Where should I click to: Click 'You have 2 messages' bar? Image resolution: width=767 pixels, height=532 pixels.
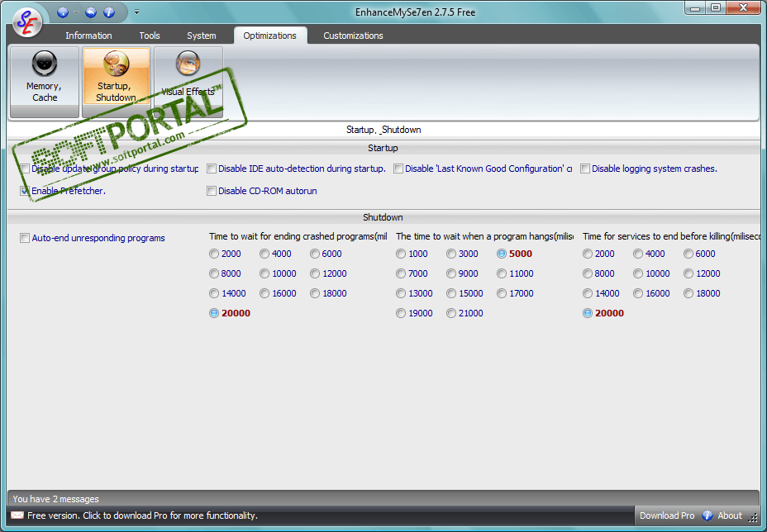383,499
